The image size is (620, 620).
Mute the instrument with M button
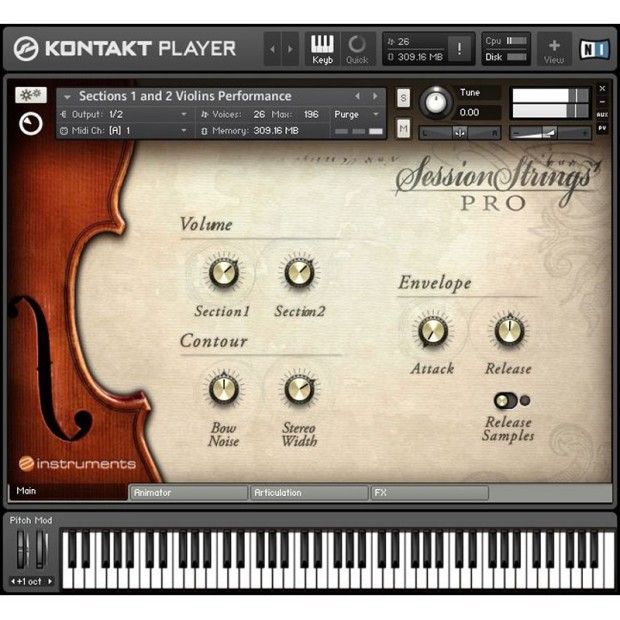pos(403,128)
